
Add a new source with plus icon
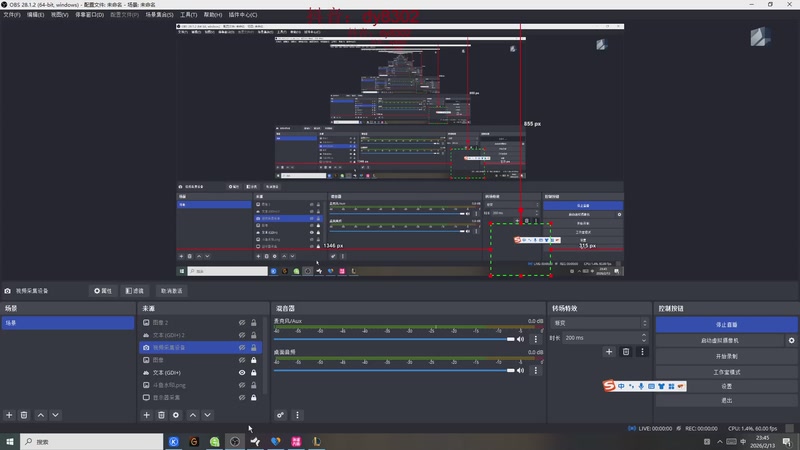[x=146, y=415]
